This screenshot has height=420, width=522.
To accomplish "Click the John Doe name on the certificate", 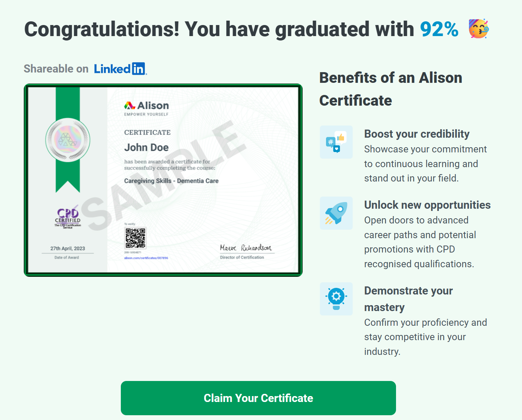I will tap(146, 148).
